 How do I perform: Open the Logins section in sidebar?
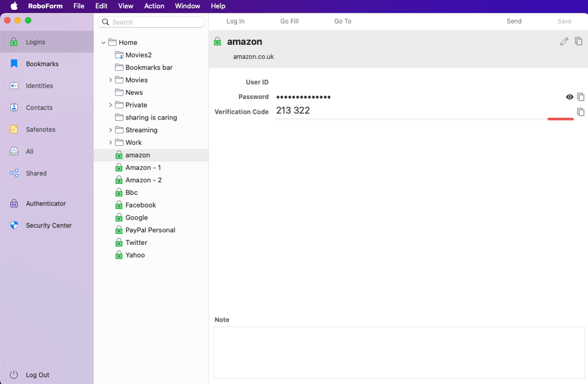click(x=47, y=41)
